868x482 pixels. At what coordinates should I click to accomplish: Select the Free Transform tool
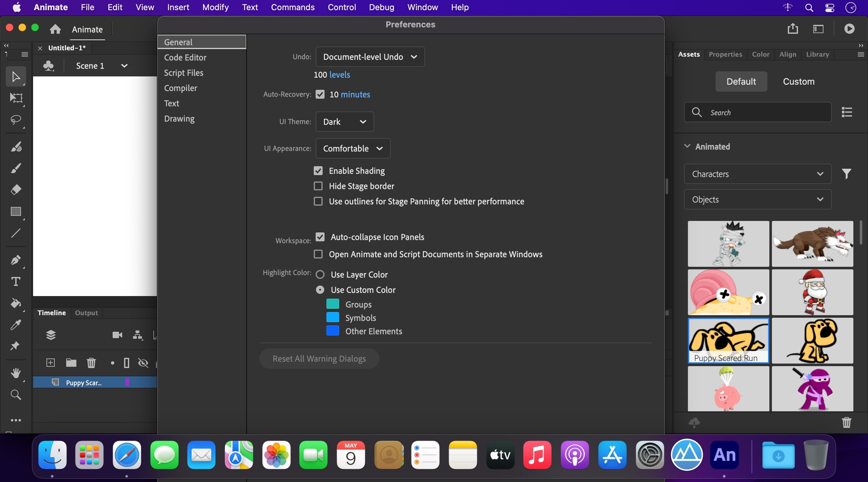16,98
